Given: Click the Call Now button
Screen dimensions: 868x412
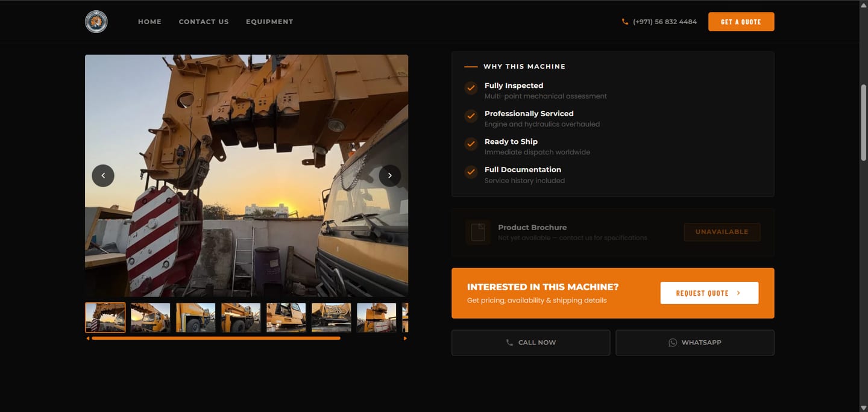Looking at the screenshot, I should (531, 343).
